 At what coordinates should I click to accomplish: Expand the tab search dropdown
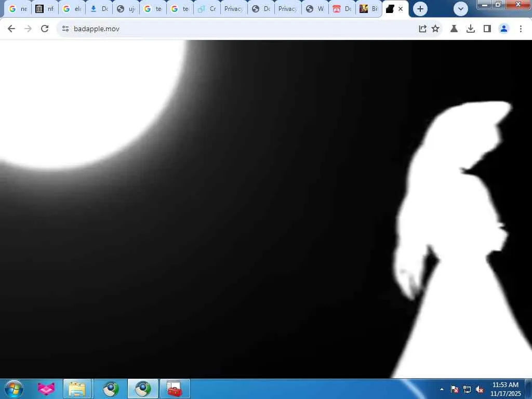tap(461, 9)
